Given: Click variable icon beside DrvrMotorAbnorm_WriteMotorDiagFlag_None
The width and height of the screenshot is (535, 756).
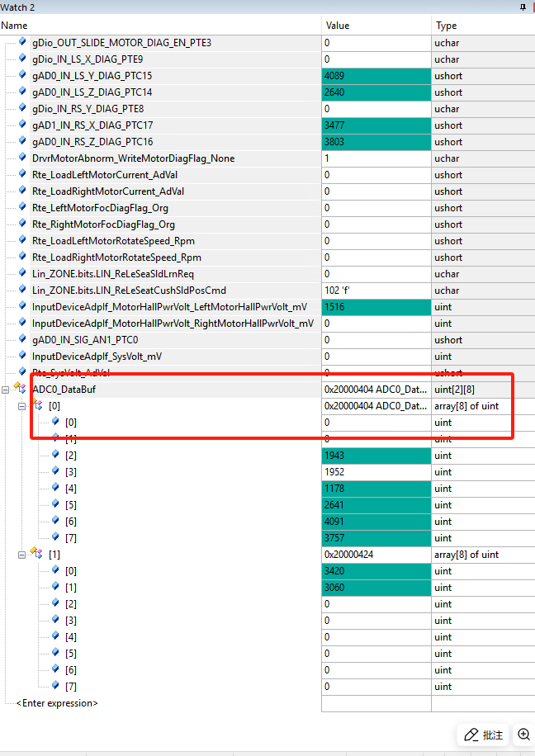Looking at the screenshot, I should [x=22, y=157].
